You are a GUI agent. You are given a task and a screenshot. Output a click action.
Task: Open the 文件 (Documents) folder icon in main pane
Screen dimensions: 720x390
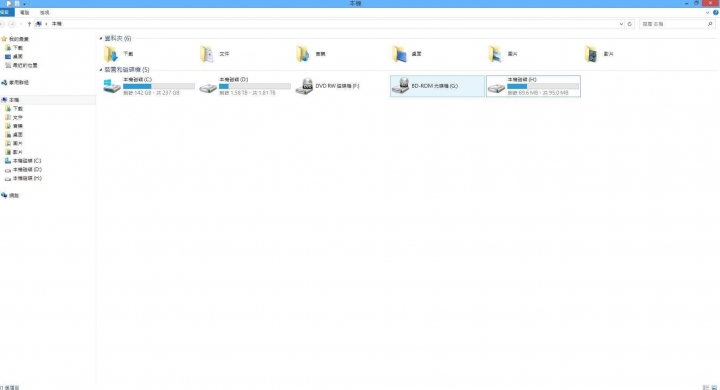207,54
